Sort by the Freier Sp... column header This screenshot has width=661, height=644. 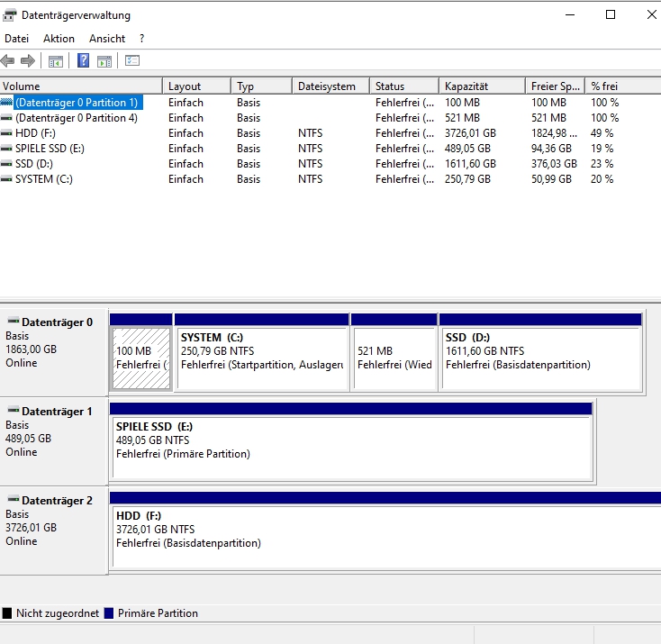[x=556, y=86]
